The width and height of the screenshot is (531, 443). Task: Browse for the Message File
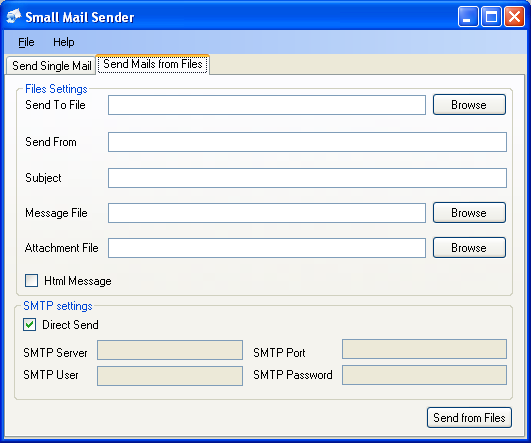click(469, 213)
